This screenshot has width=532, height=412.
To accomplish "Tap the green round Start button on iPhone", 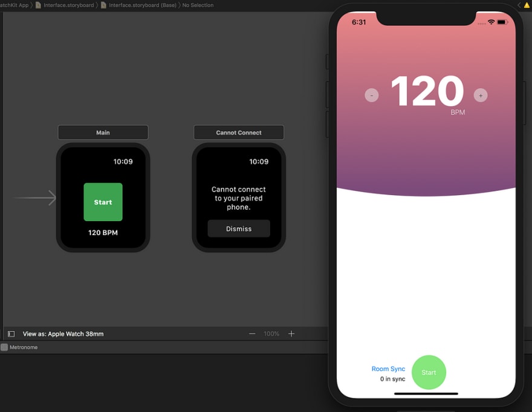I will pos(429,372).
